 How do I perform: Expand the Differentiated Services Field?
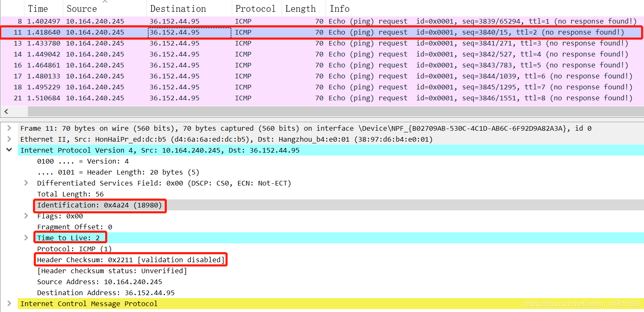[x=26, y=183]
